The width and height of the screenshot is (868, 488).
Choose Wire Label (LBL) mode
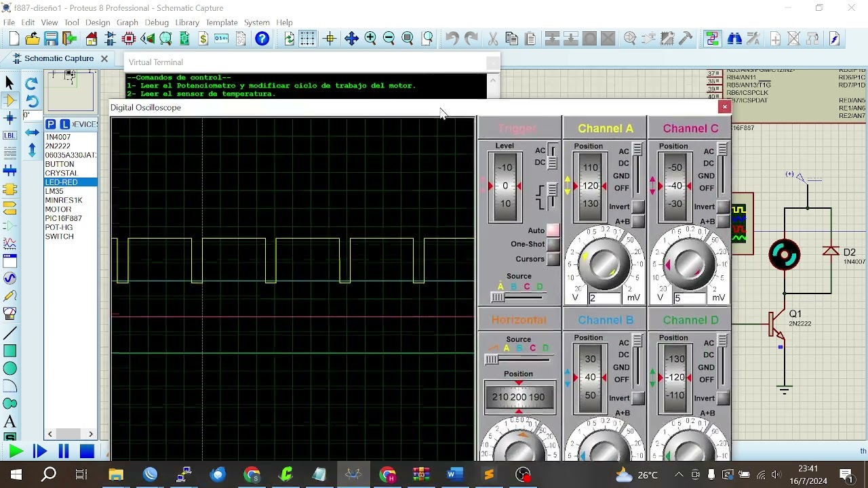[x=9, y=136]
